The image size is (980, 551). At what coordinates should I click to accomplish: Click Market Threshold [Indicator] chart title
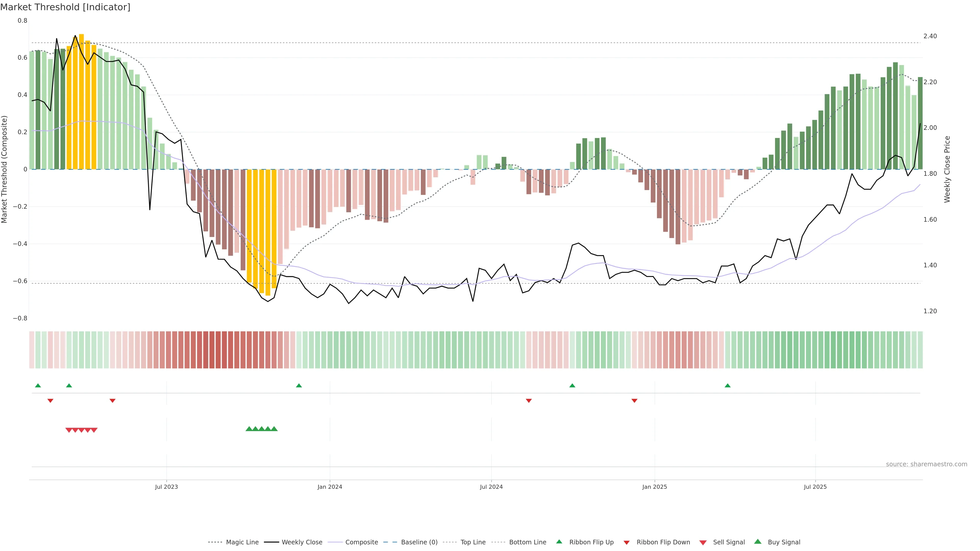[x=65, y=7]
